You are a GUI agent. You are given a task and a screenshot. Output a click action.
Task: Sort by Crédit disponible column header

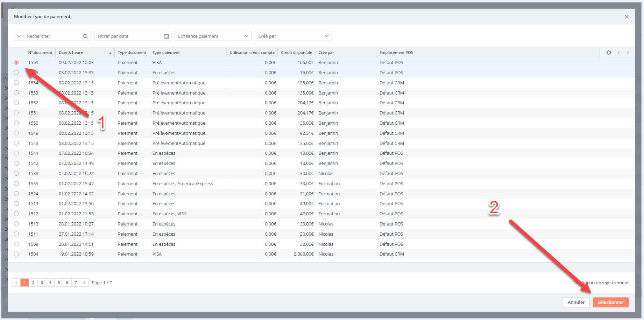pos(297,53)
